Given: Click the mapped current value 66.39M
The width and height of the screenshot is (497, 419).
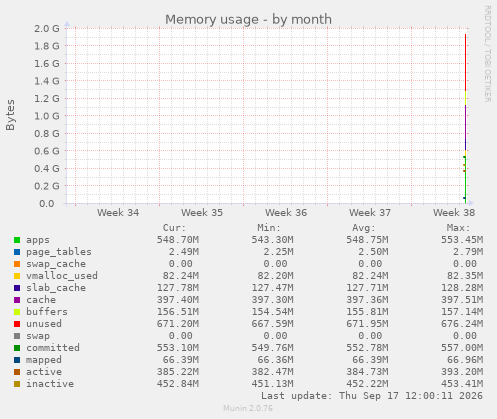Looking at the screenshot, I should coord(181,360).
